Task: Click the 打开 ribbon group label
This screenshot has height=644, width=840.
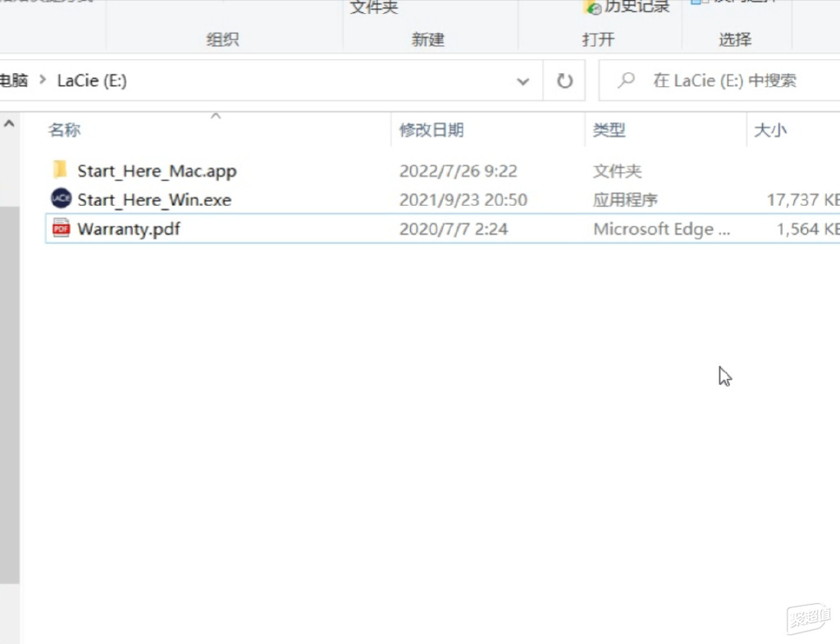Action: 598,39
